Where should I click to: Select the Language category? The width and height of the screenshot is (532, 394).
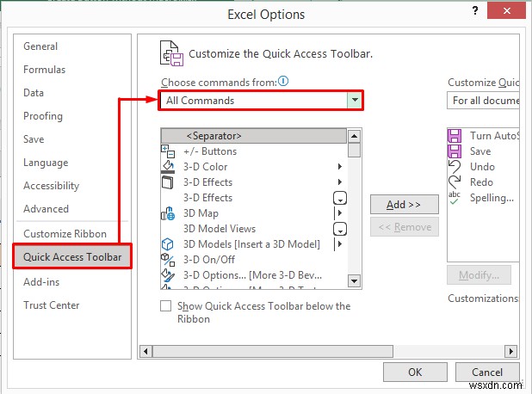tap(46, 163)
